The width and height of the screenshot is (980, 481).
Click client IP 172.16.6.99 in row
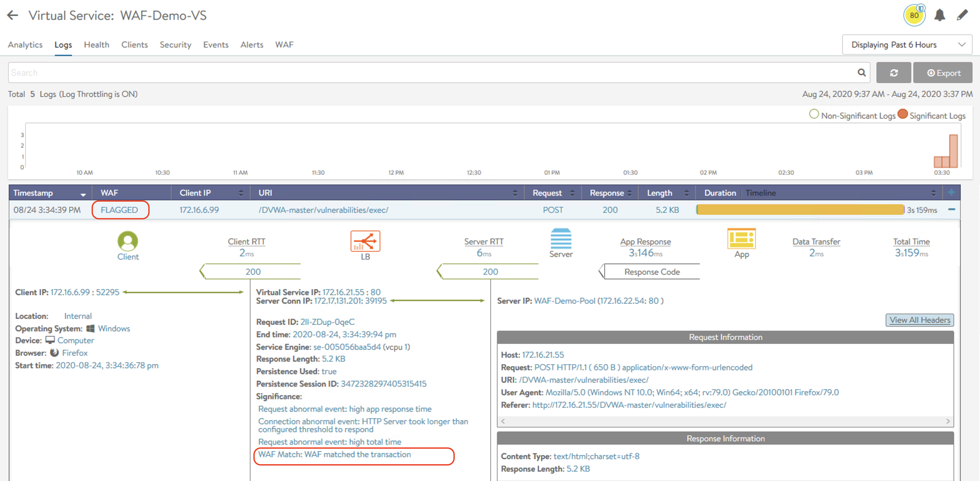[199, 210]
